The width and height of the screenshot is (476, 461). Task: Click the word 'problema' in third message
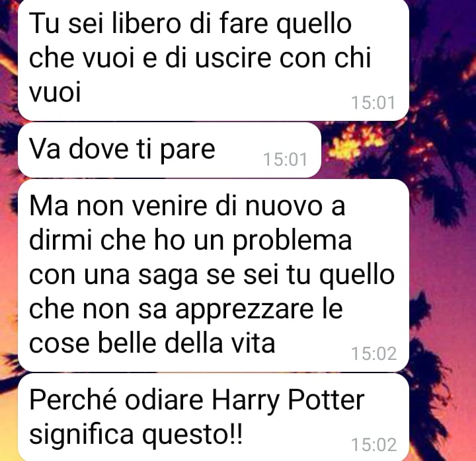292,241
